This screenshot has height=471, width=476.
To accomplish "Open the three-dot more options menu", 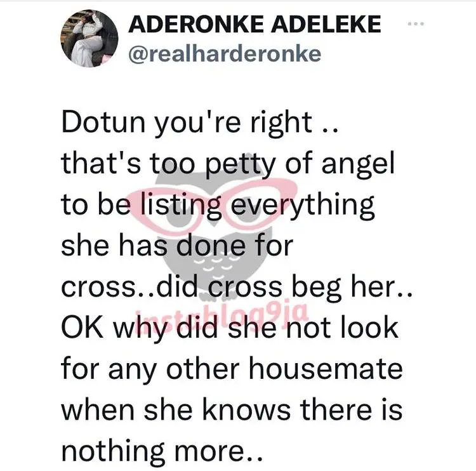I will (x=414, y=25).
